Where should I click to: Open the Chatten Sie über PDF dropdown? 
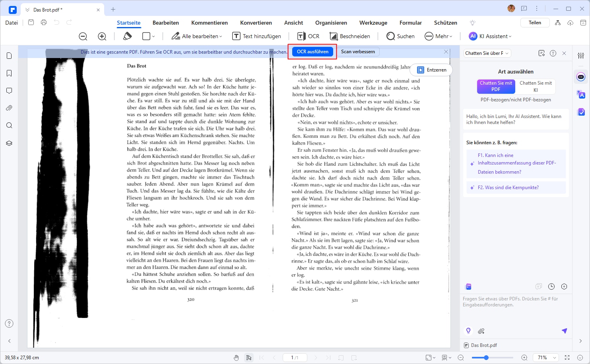487,53
